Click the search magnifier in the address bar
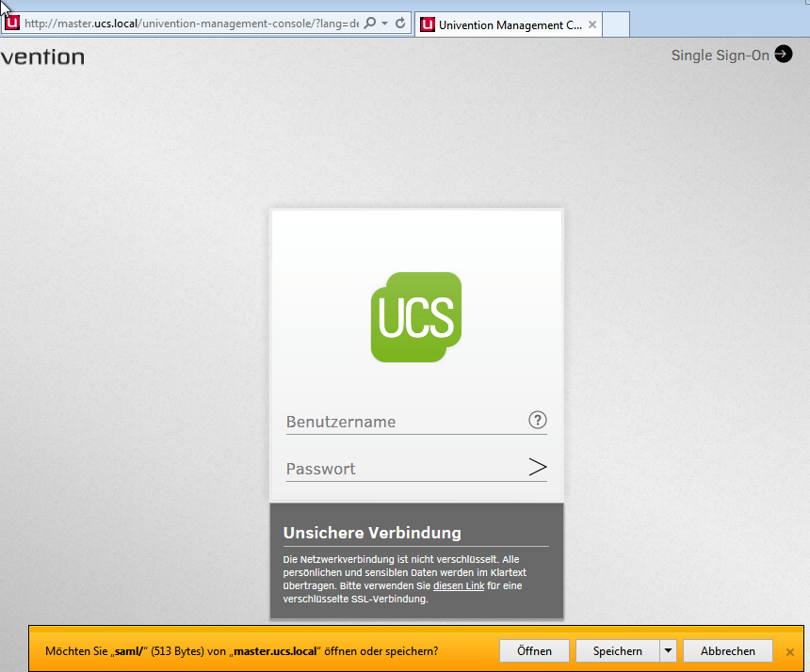Screen dimensions: 810x672 click(370, 24)
